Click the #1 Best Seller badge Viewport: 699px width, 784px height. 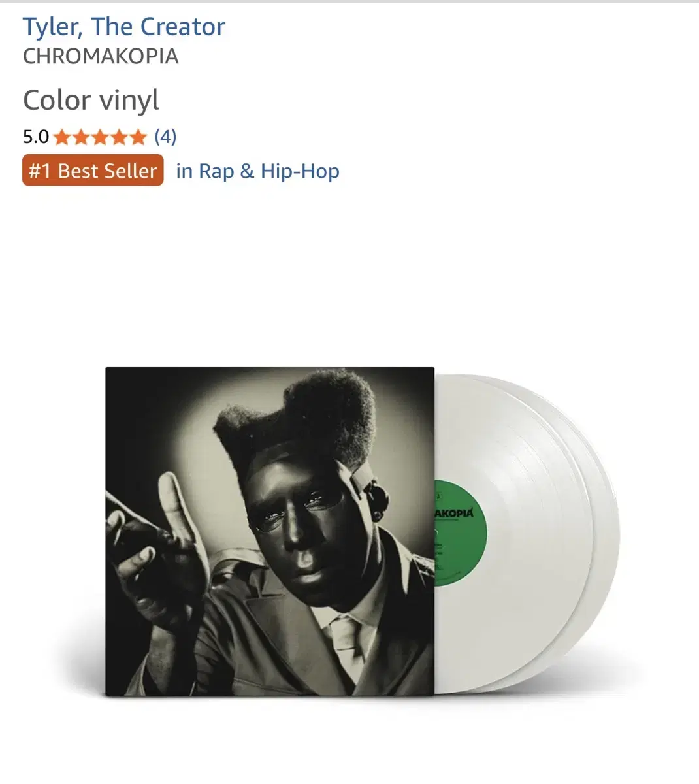tap(93, 171)
